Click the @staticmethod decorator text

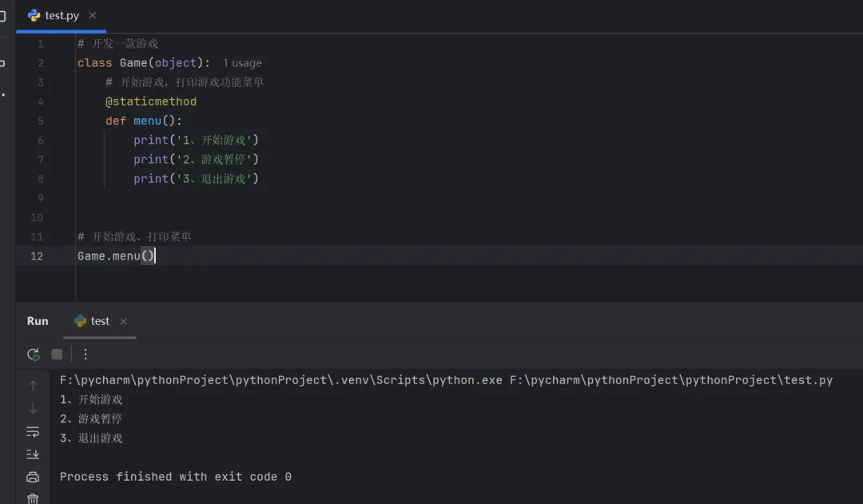(151, 101)
